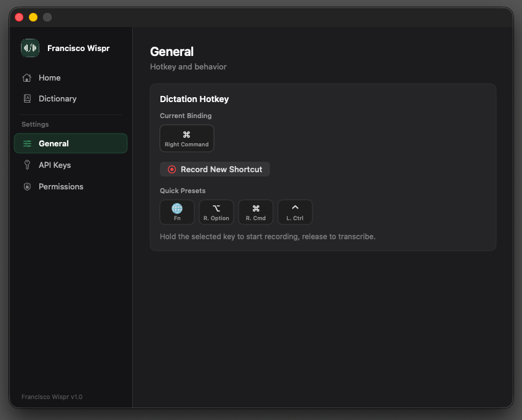Click the Right Command current binding button
This screenshot has width=522, height=420.
[x=187, y=138]
